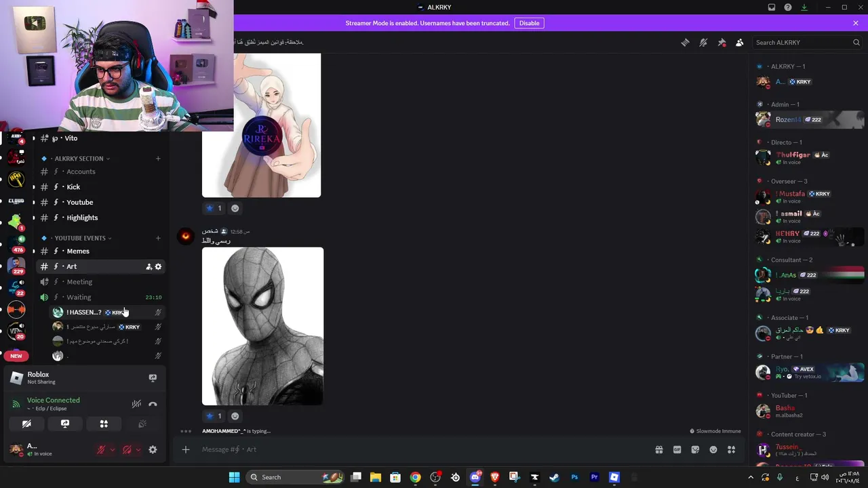The width and height of the screenshot is (868, 488).
Task: Create channel in ALKRKY SECTION
Action: tap(158, 159)
